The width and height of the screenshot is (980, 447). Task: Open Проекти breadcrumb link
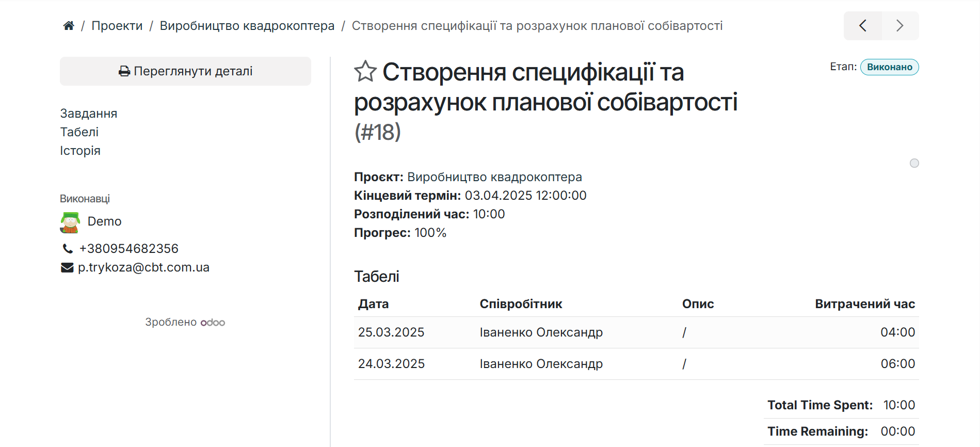pos(117,26)
